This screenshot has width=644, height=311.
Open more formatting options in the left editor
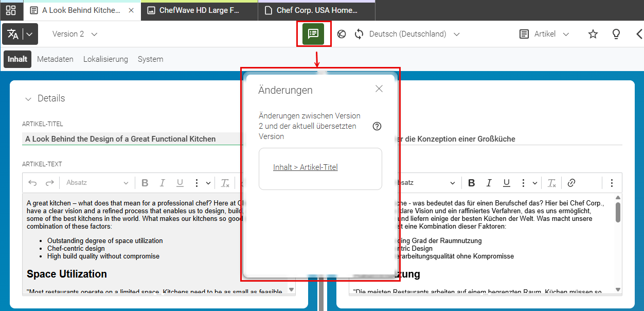pyautogui.click(x=196, y=183)
